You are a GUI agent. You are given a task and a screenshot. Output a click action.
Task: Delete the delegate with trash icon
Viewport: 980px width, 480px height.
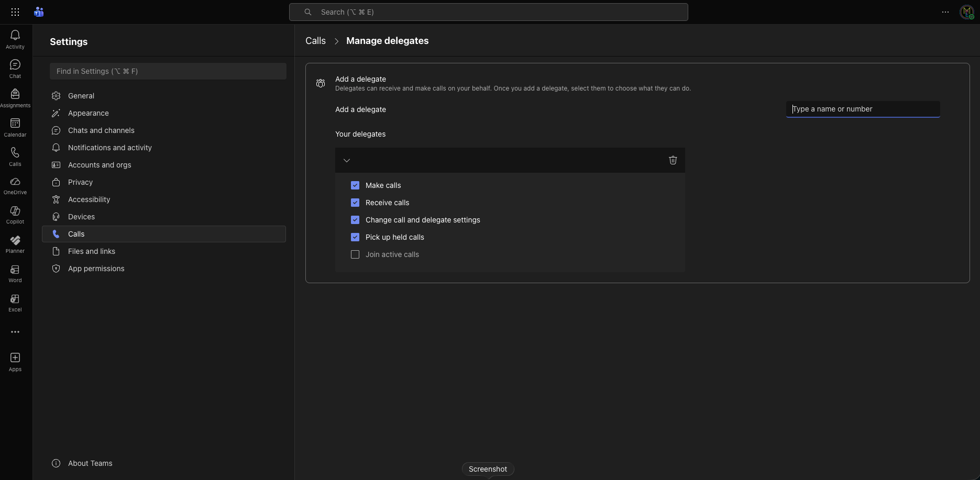pos(673,160)
